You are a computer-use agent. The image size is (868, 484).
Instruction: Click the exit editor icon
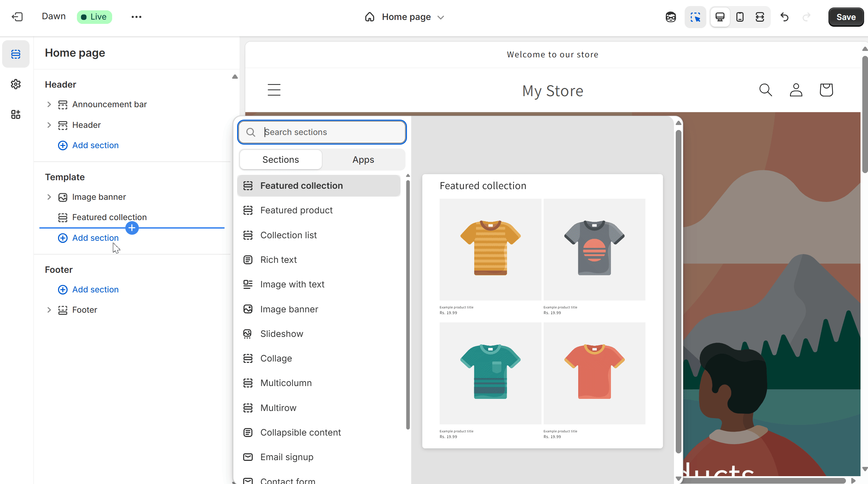coord(17,17)
